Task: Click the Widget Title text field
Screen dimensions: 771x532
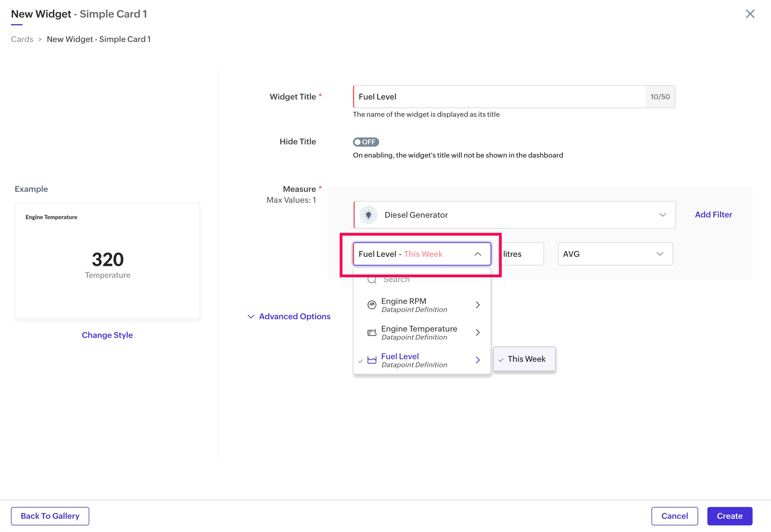Action: (500, 97)
